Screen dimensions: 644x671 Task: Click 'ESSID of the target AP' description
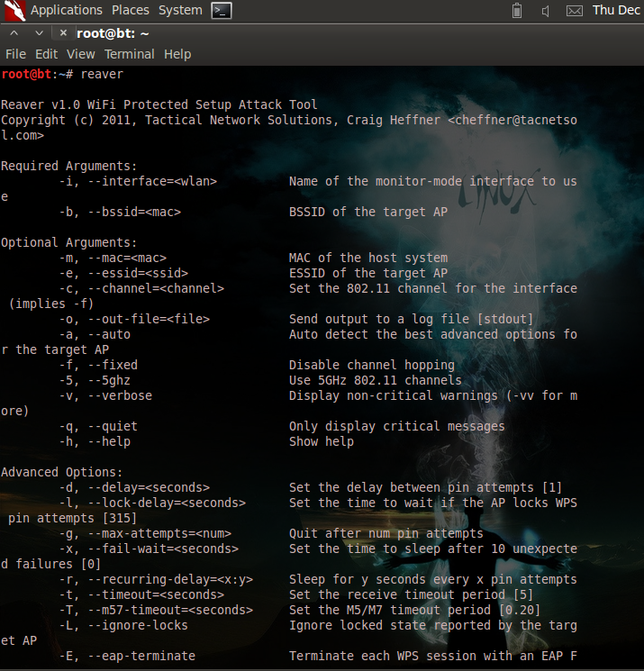click(368, 273)
